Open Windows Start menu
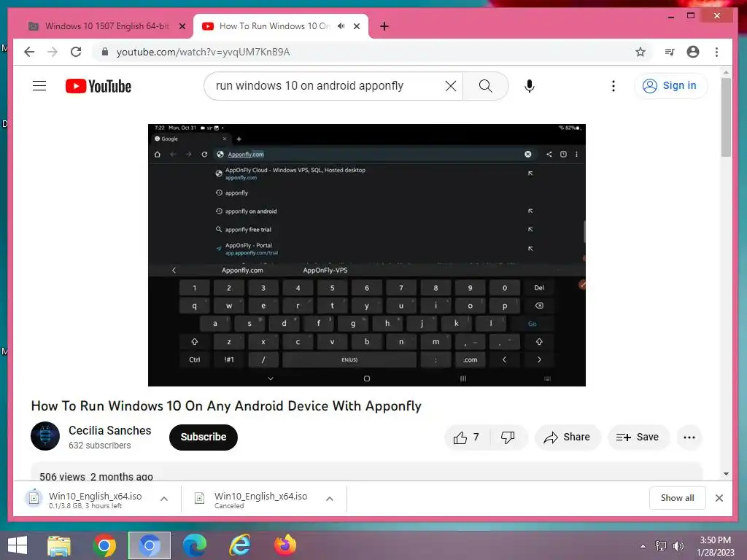 pos(18,545)
